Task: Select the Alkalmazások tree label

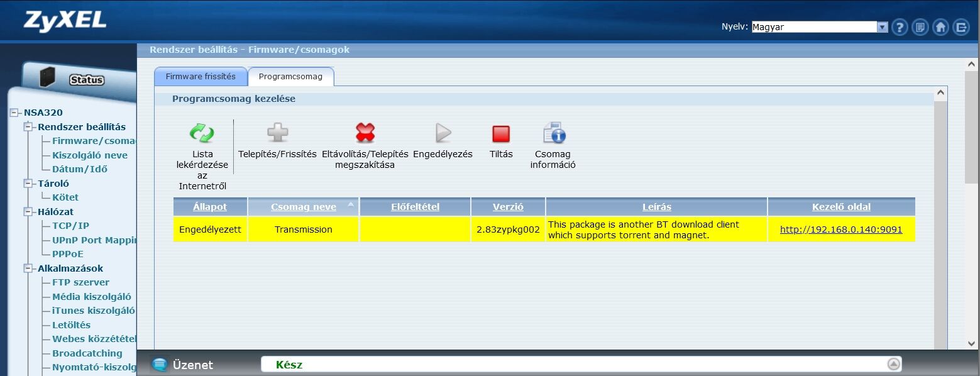Action: point(70,268)
